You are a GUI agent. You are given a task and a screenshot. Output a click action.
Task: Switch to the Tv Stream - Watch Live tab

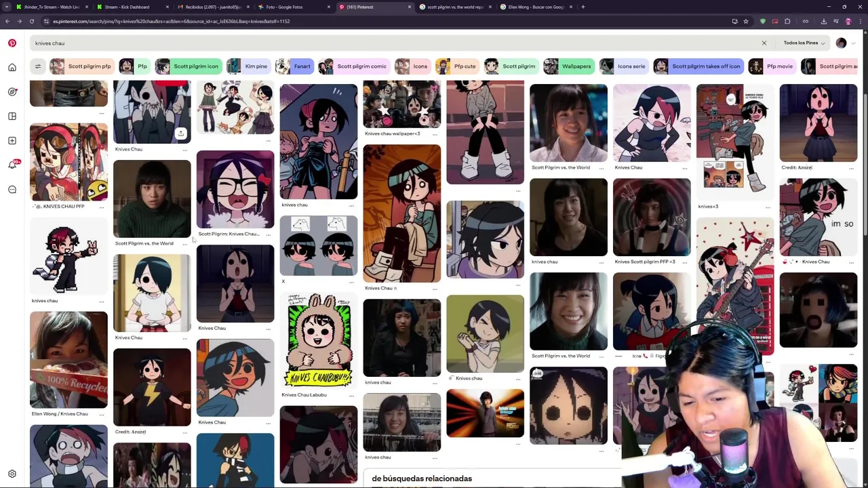[52, 7]
